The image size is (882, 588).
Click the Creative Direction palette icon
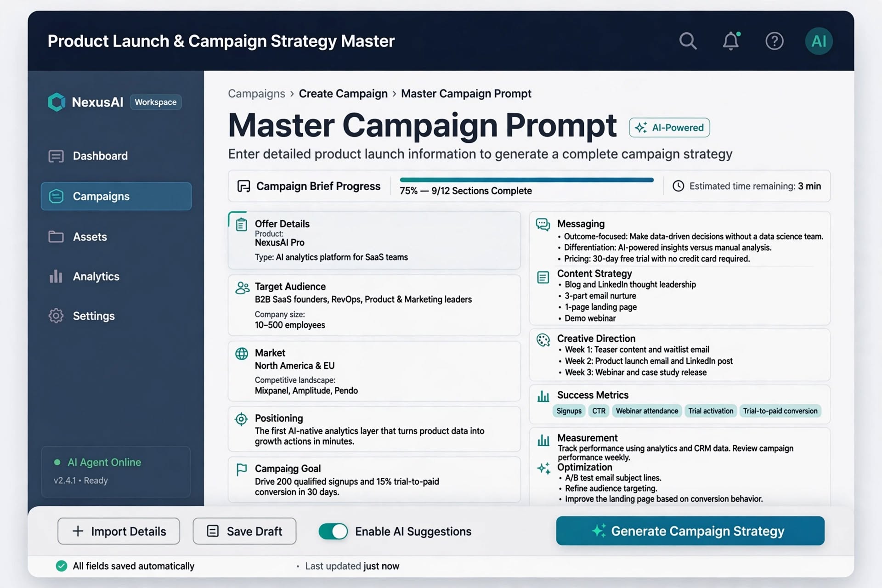point(543,340)
